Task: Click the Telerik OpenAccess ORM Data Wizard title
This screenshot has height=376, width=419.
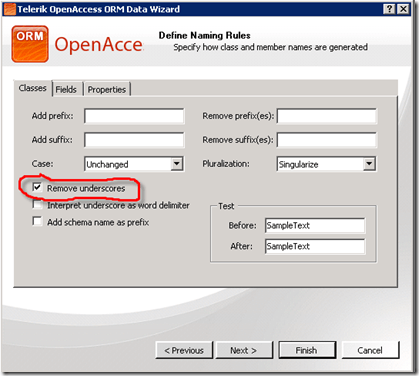Action: pos(98,9)
